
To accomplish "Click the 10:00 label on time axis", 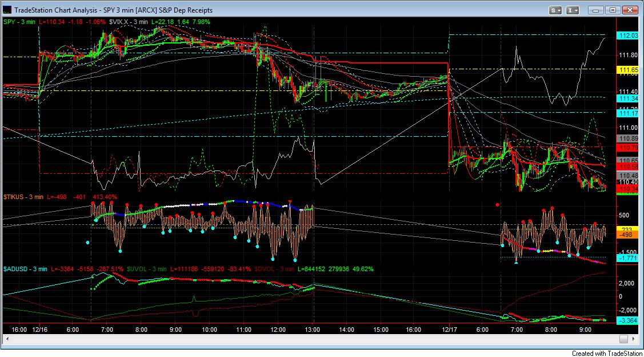I will tap(210, 330).
